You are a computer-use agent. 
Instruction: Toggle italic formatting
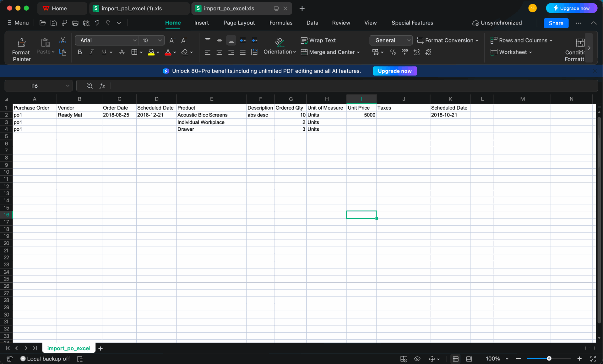tap(91, 52)
